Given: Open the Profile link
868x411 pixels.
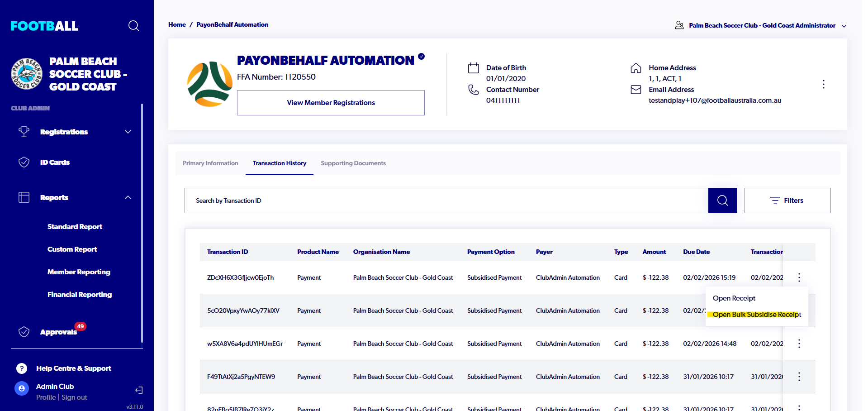Looking at the screenshot, I should pos(46,397).
